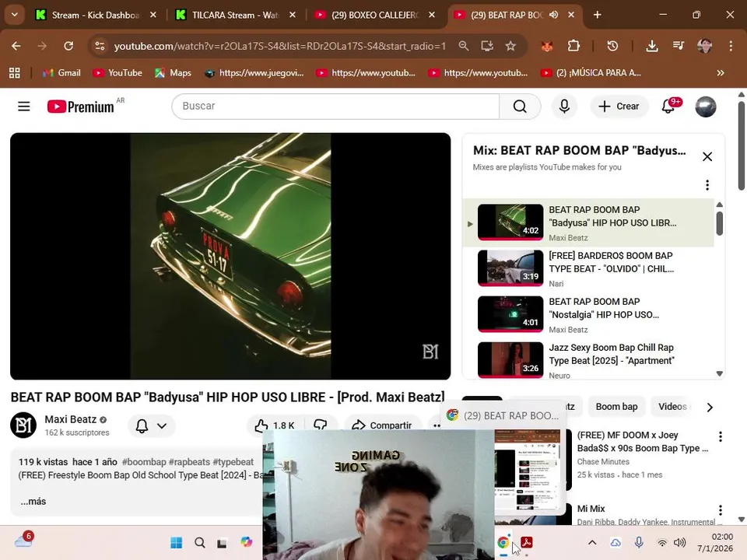Open MÚSICA PARA A... bookmark
This screenshot has width=747, height=560.
point(591,73)
